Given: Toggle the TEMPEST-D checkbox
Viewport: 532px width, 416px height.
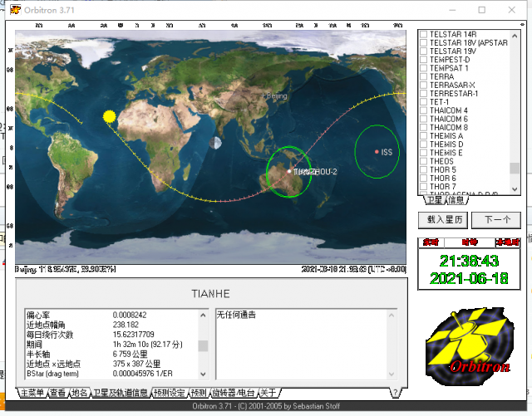Looking at the screenshot, I should point(423,60).
